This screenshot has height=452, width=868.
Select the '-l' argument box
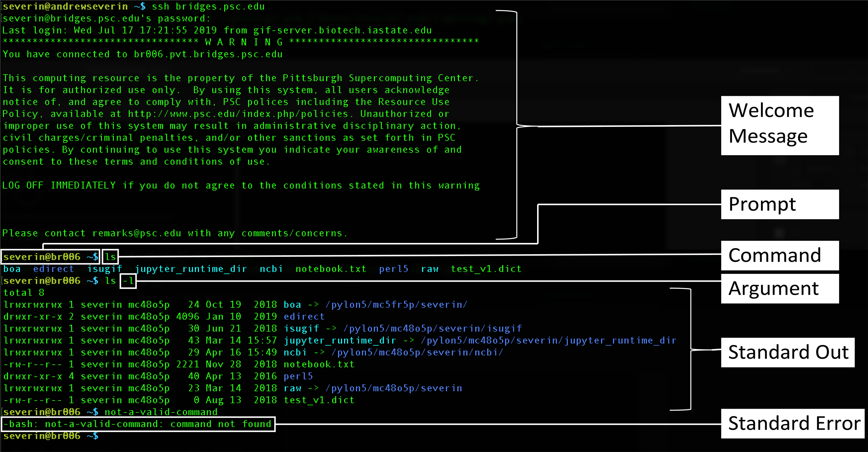click(128, 281)
